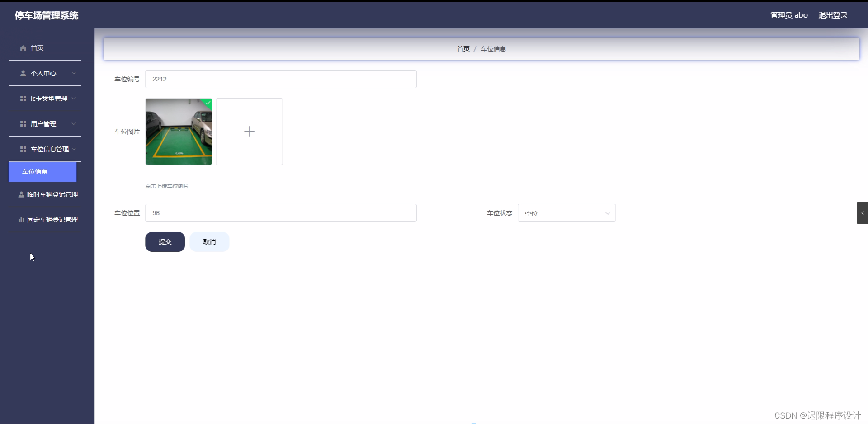The height and width of the screenshot is (424, 868).
Task: Focus the 车位位置 field containing 96
Action: click(281, 213)
